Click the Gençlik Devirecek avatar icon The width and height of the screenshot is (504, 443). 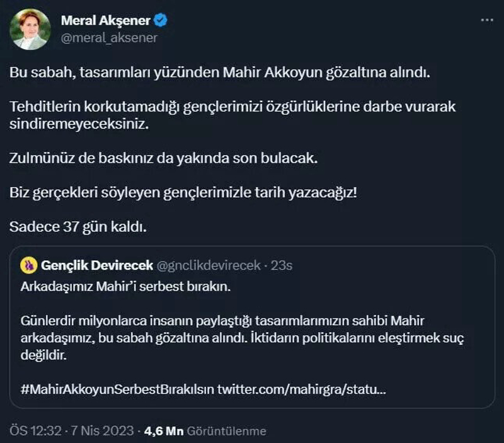(x=28, y=265)
